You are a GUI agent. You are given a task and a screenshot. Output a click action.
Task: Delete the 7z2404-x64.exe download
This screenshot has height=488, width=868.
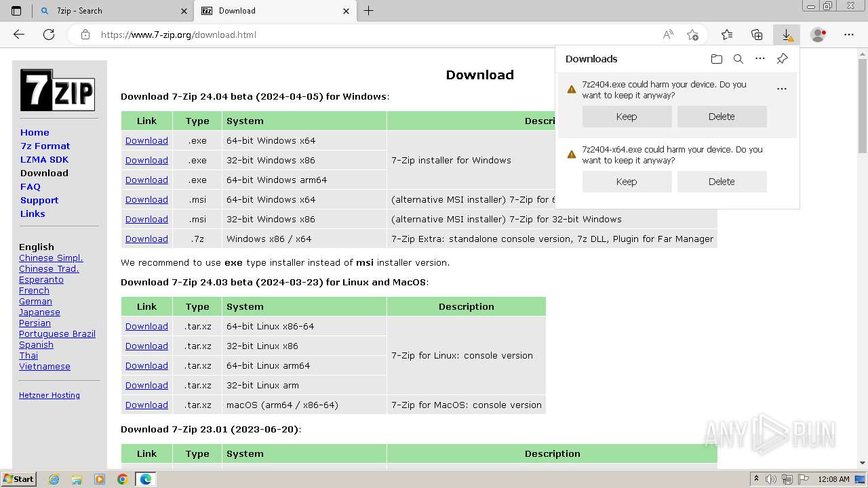pyautogui.click(x=722, y=182)
